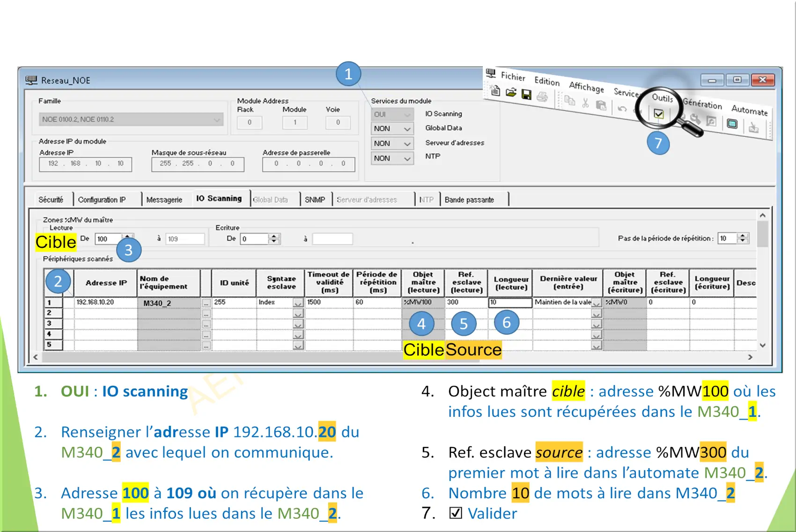Click the ellipsis button in row 2
The width and height of the screenshot is (796, 532).
click(x=206, y=314)
